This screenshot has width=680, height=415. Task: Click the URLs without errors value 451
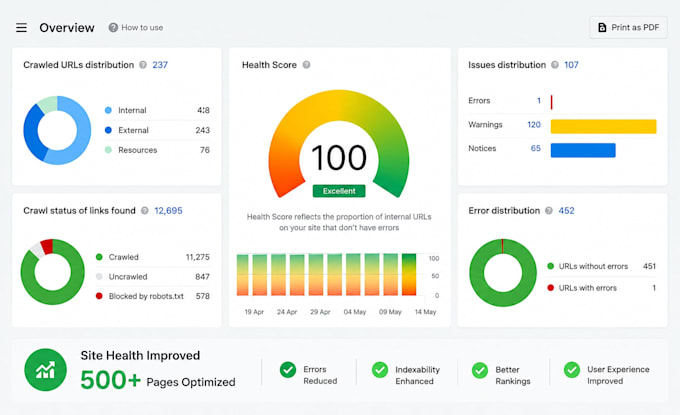[649, 266]
